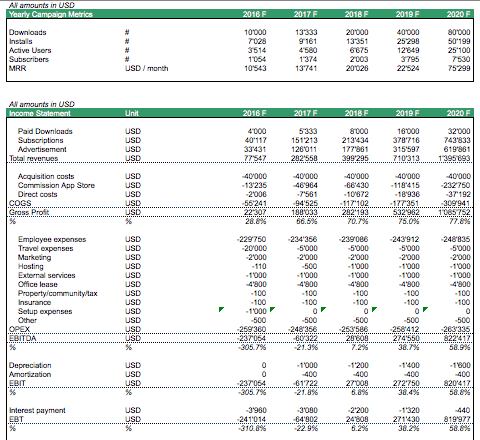The width and height of the screenshot is (480, 440).
Task: Click the 'Total revenues' row label
Action: click(33, 158)
